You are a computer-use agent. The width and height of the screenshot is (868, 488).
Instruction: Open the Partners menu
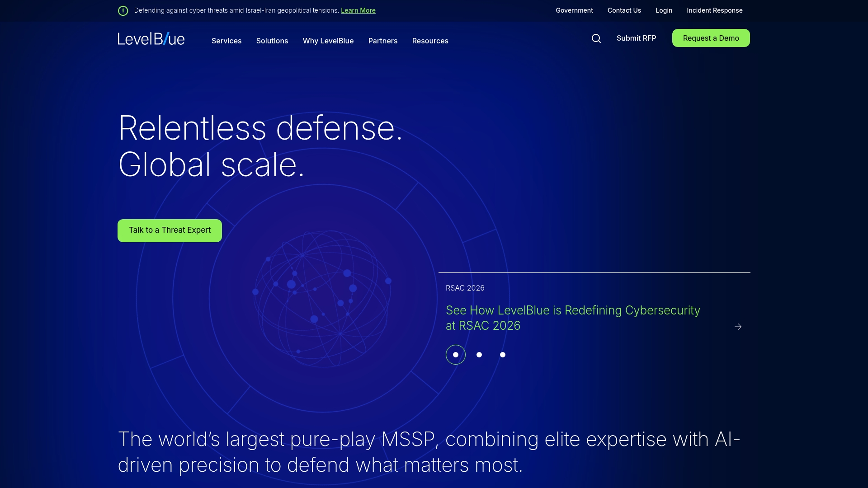[383, 41]
